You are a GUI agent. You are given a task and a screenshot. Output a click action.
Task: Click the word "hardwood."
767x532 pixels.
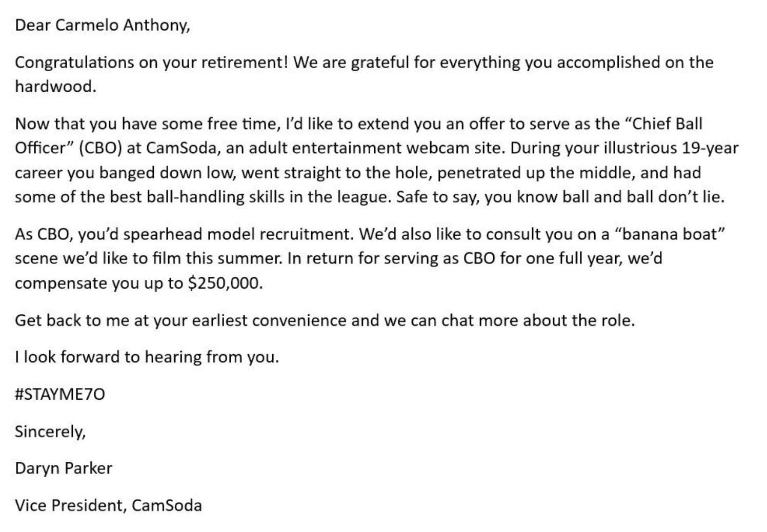[56, 86]
